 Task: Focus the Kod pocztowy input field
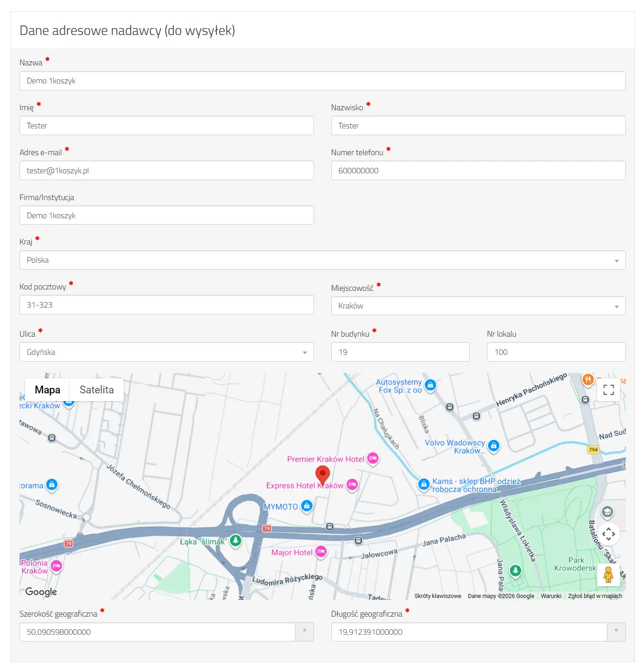[x=167, y=305]
